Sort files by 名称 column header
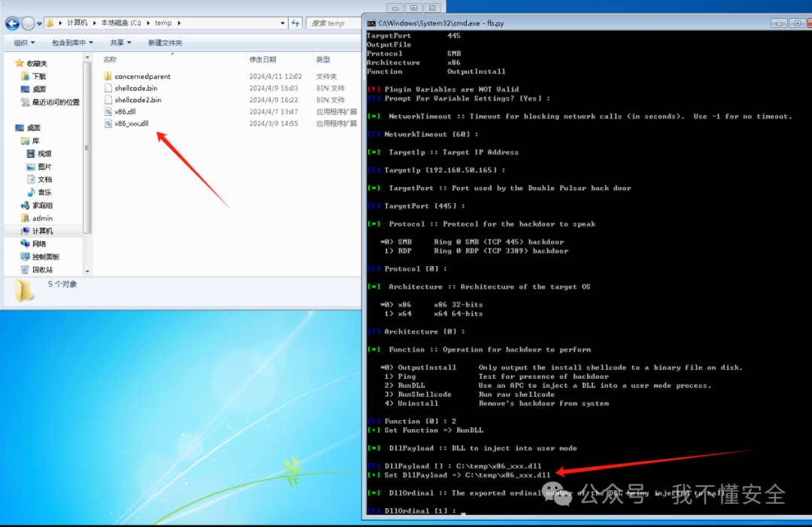Screen dimensions: 812x527 (x=110, y=59)
